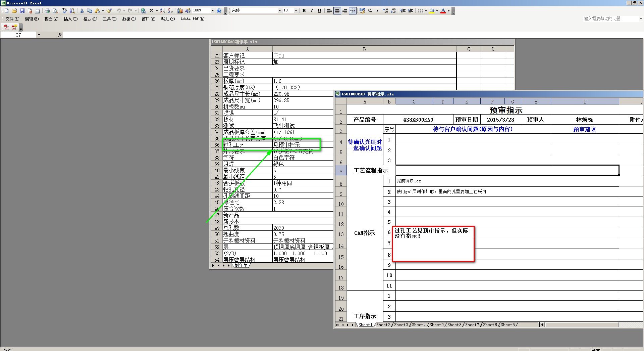
Task: Cut selection with the scissors icon
Action: [x=82, y=11]
